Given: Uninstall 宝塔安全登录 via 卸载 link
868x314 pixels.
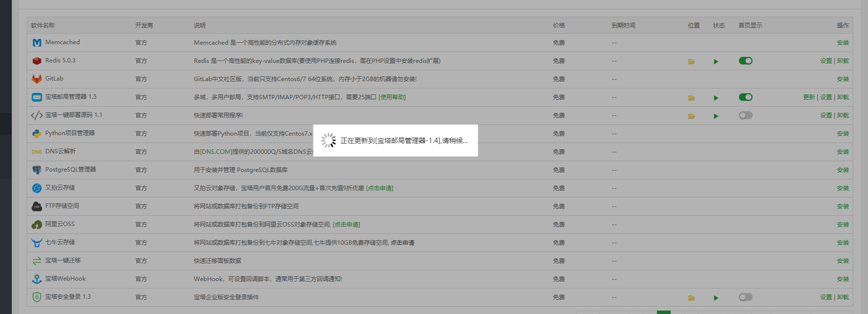Looking at the screenshot, I should (843, 297).
